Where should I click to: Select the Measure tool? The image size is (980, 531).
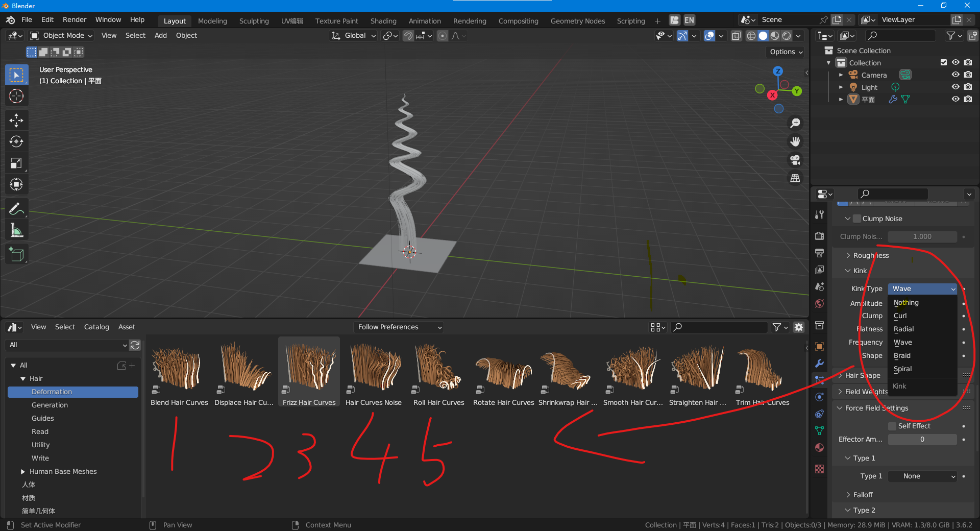click(x=16, y=230)
